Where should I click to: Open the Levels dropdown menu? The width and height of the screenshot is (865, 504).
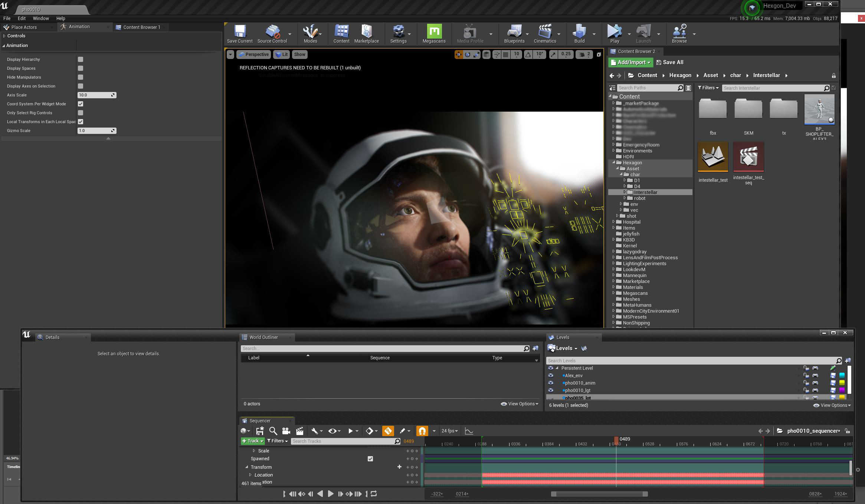[563, 348]
